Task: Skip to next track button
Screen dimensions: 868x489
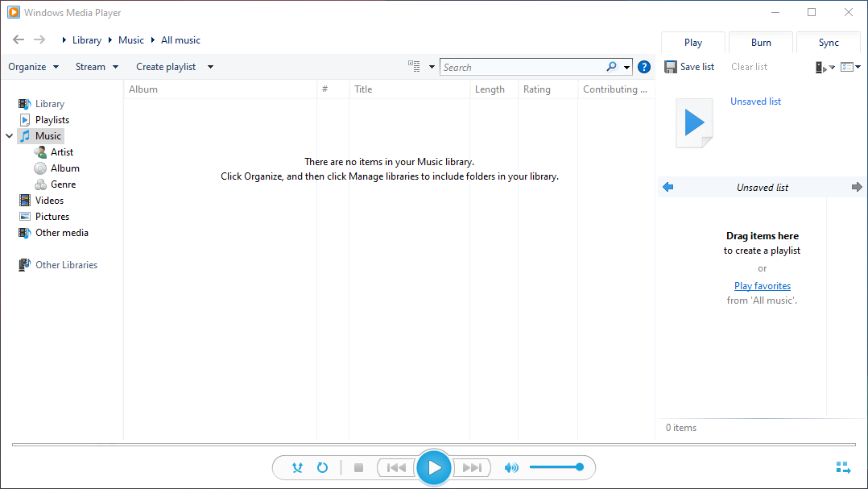Action: pyautogui.click(x=472, y=467)
